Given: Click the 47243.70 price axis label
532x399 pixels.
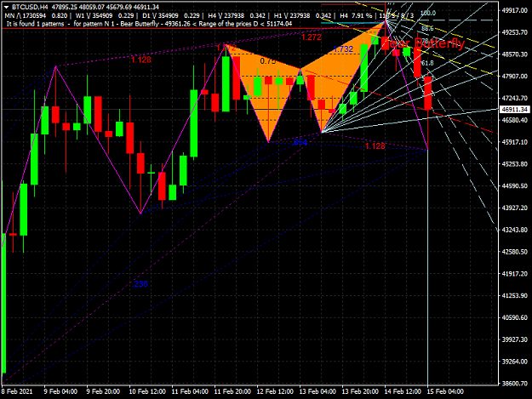Looking at the screenshot, I should 515,99.
